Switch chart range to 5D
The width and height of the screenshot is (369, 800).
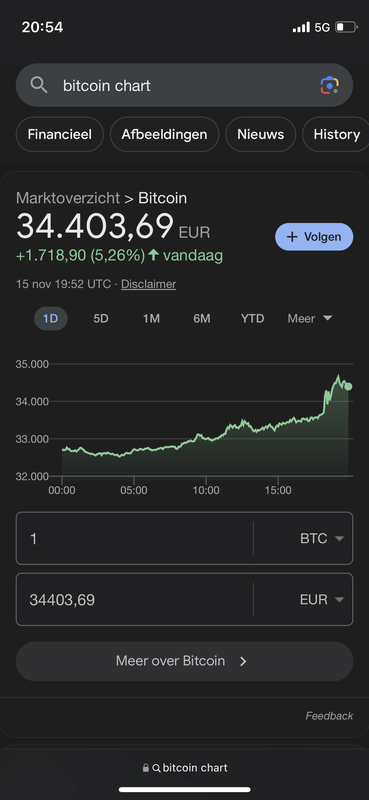(x=101, y=318)
